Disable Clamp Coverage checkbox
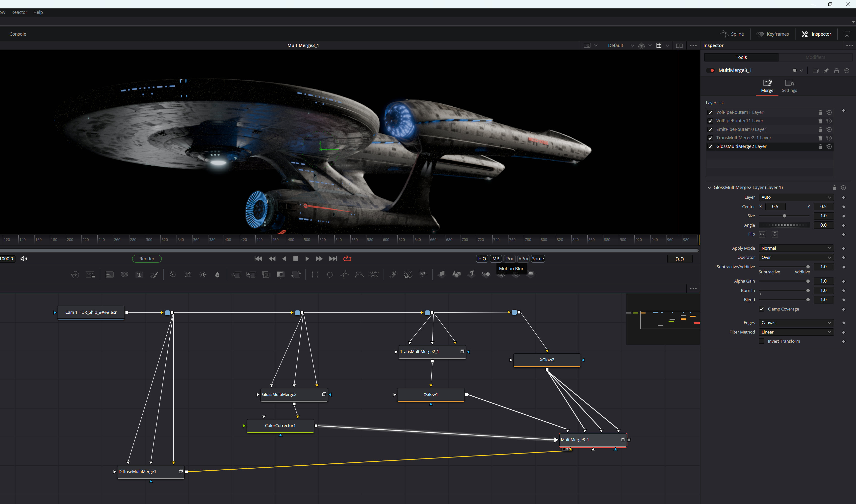856x504 pixels. (x=761, y=309)
